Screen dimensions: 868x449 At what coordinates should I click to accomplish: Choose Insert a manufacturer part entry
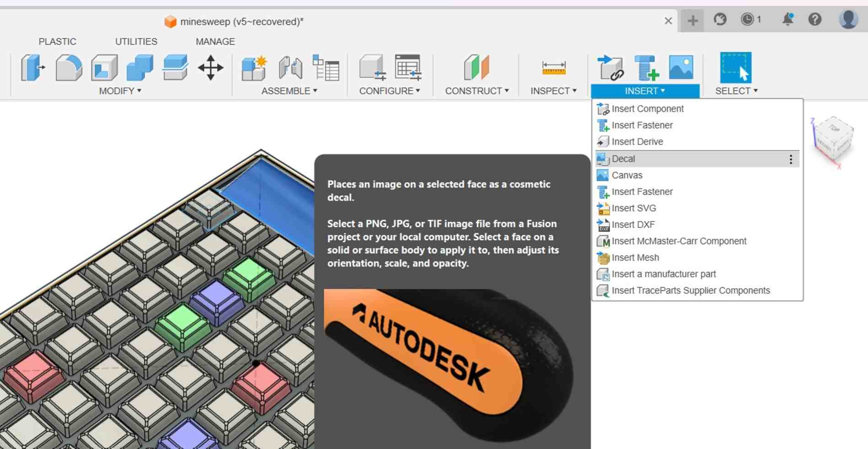pos(697,274)
